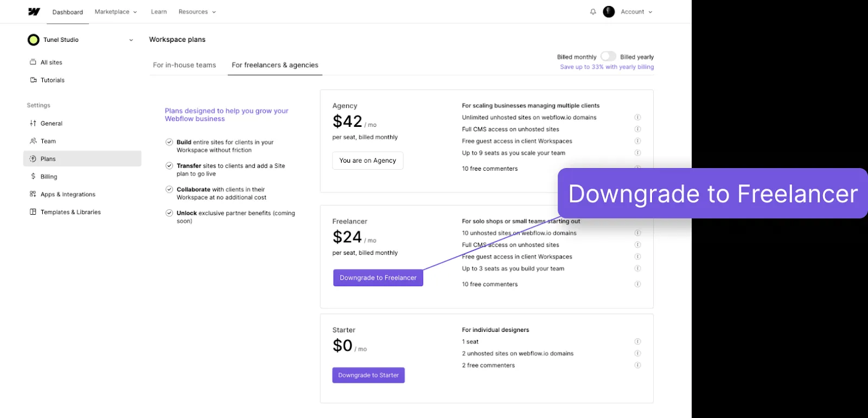Screen dimensions: 868x418
Task: Click the Downgrade to Starter button
Action: 368,375
